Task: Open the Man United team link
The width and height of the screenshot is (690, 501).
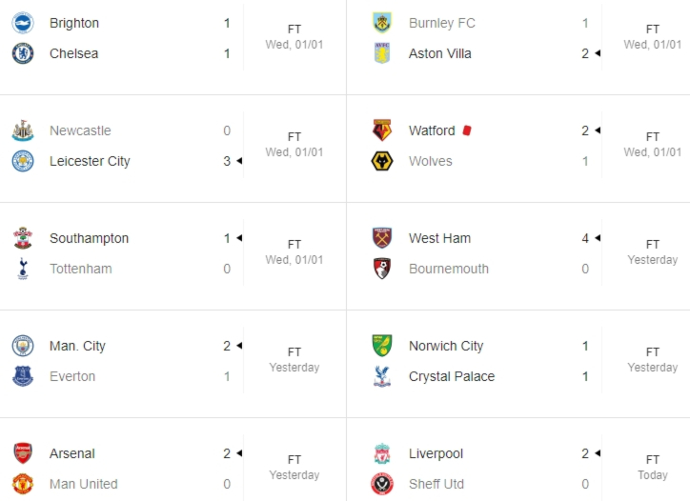Action: (x=84, y=484)
